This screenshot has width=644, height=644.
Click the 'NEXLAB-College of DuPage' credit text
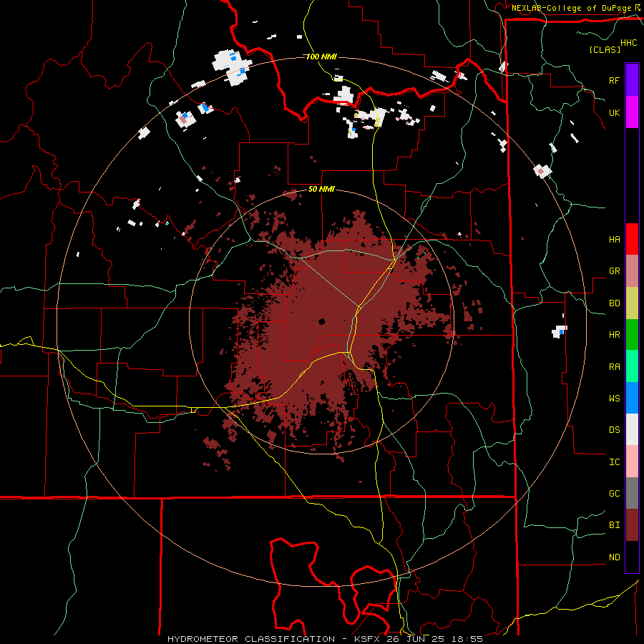pyautogui.click(x=571, y=8)
